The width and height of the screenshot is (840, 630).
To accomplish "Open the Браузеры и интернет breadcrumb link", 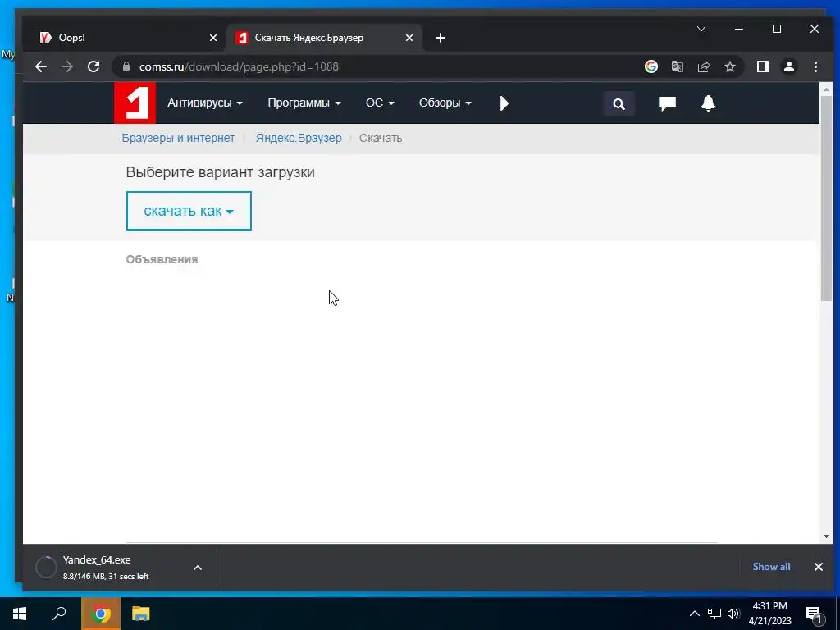I will tap(178, 138).
